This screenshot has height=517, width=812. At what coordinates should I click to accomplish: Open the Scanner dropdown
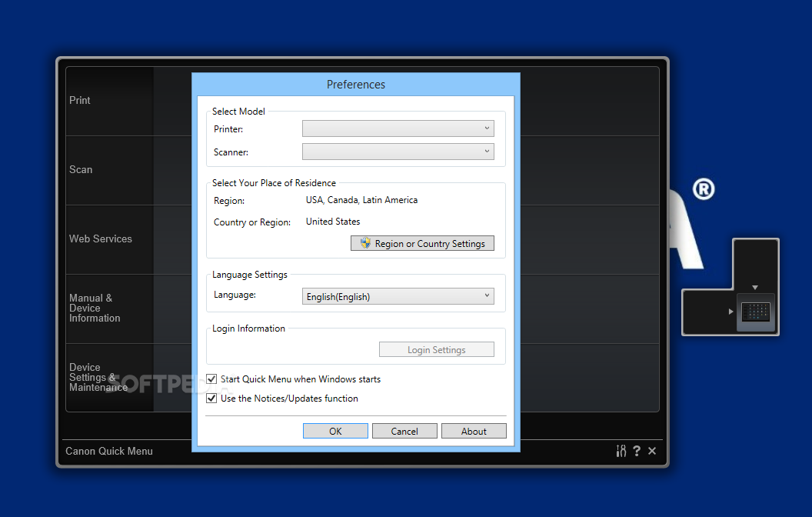point(398,152)
